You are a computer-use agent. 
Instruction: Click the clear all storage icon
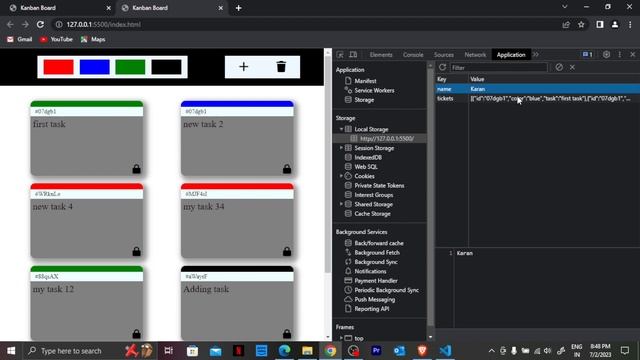559,67
